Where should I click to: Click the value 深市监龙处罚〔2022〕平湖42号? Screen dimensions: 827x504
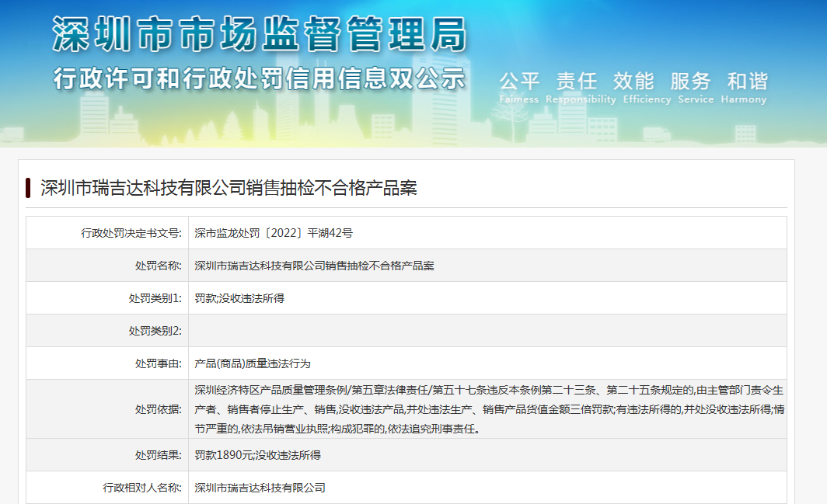(x=274, y=233)
